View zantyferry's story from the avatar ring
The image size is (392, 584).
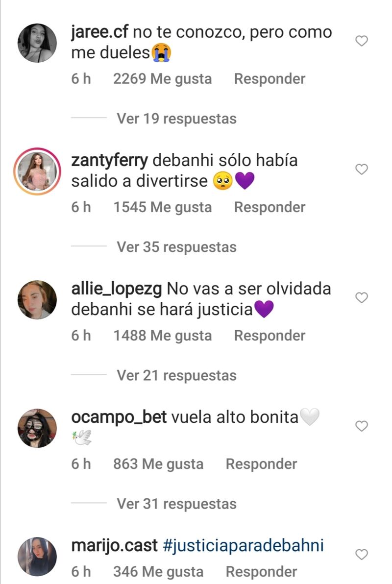tap(37, 171)
